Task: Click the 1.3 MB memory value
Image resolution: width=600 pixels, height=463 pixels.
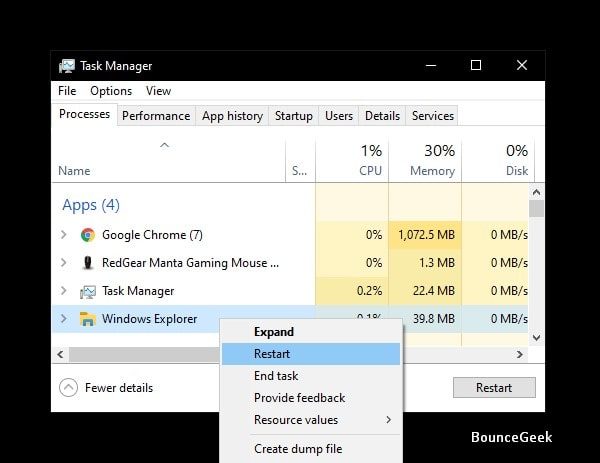Action: 437,263
